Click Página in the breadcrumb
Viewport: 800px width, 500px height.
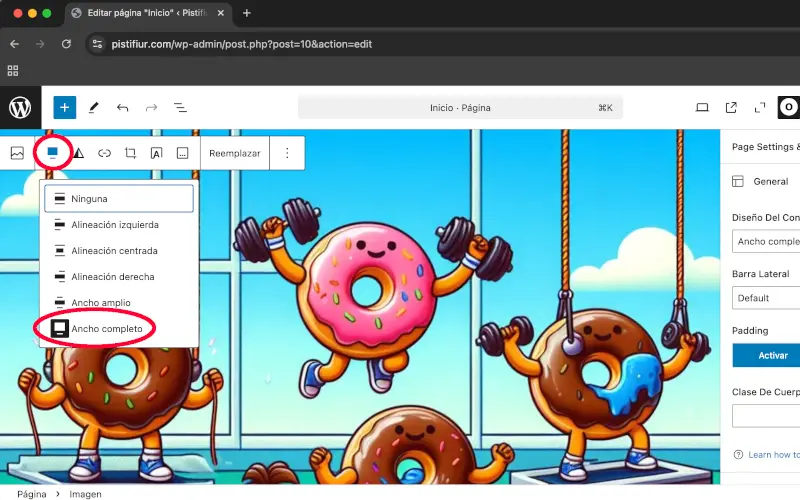32,494
